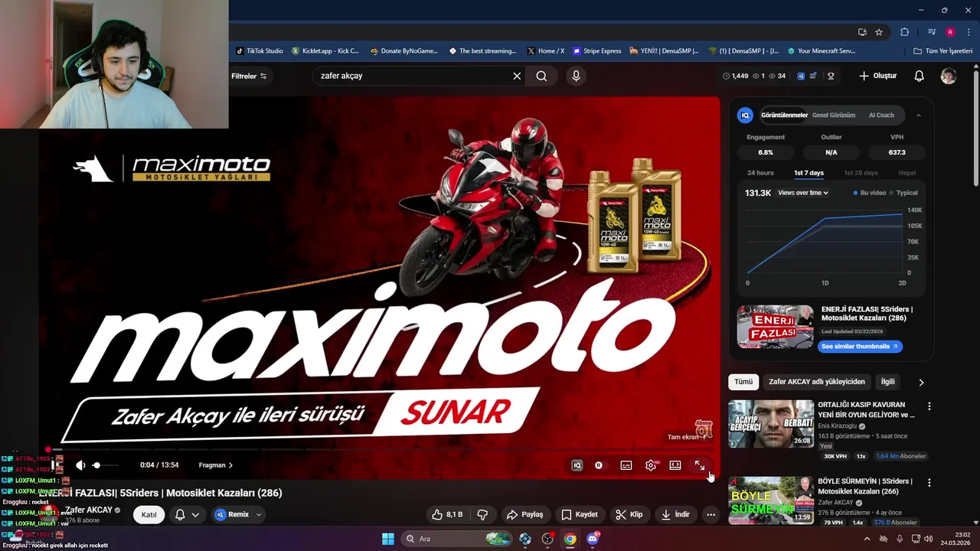Open Chrome media controls icon
Screen dimensions: 980x551
tap(932, 32)
